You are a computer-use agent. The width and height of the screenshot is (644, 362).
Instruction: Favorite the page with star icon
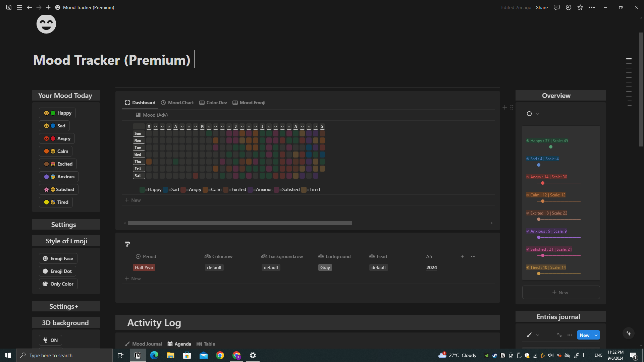[x=580, y=7]
